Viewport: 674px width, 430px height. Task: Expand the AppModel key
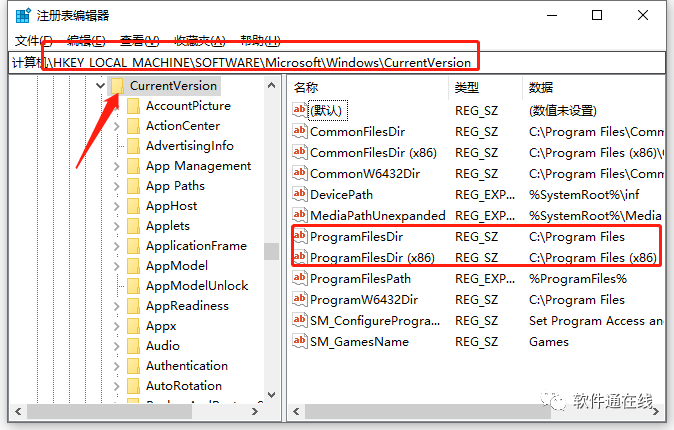click(x=116, y=266)
